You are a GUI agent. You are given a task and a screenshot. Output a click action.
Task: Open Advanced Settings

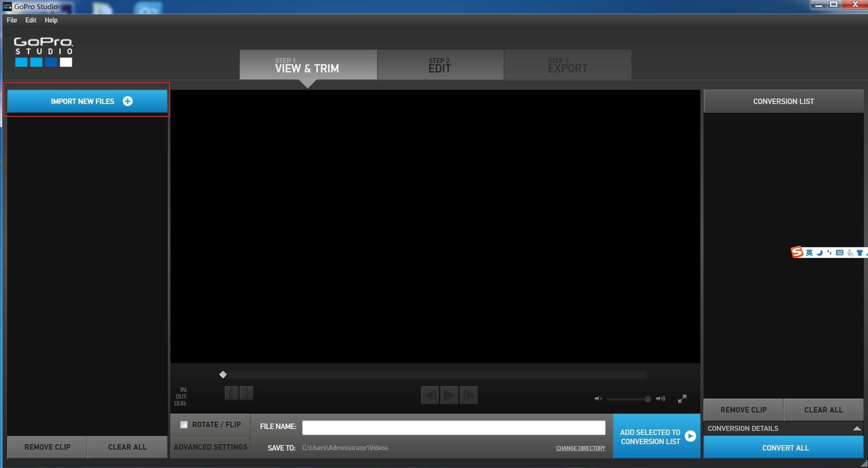(x=210, y=447)
